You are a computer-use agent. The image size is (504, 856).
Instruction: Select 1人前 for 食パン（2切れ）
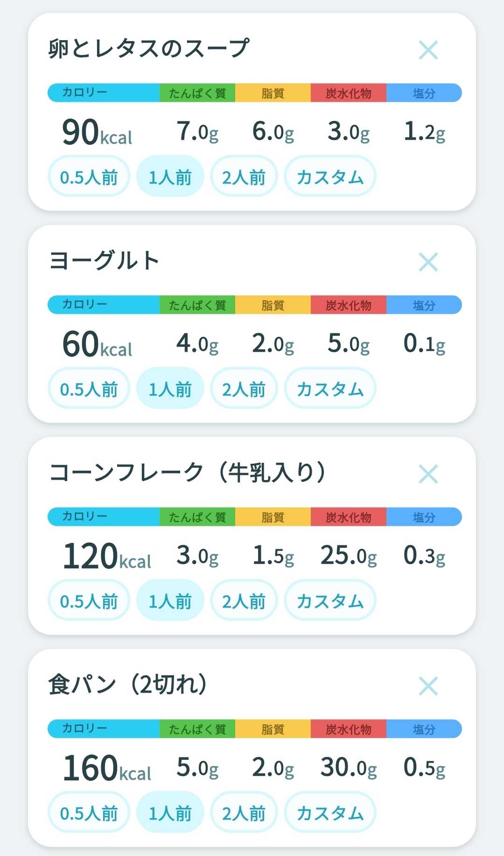(170, 812)
